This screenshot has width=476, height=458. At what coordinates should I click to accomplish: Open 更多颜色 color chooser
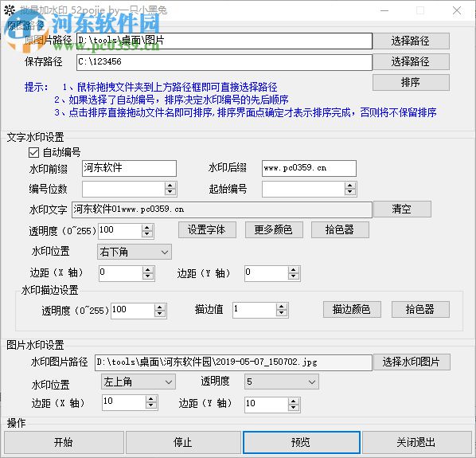tap(274, 229)
